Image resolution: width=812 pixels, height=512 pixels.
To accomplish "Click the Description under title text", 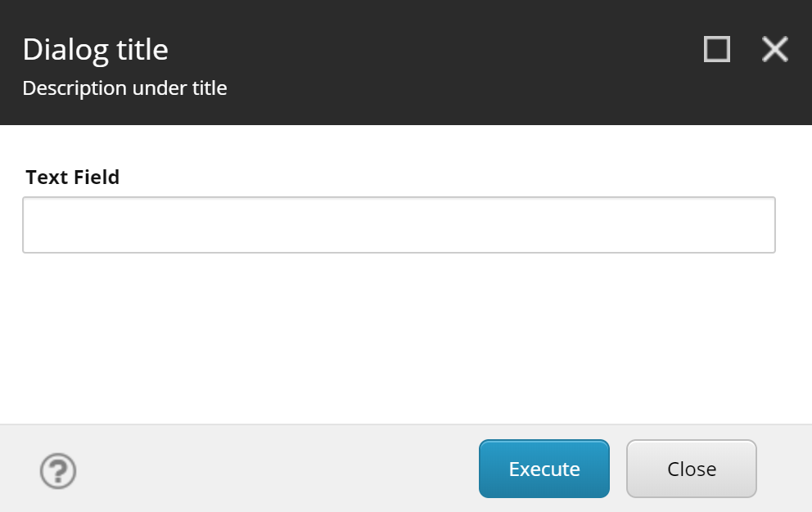I will click(124, 88).
